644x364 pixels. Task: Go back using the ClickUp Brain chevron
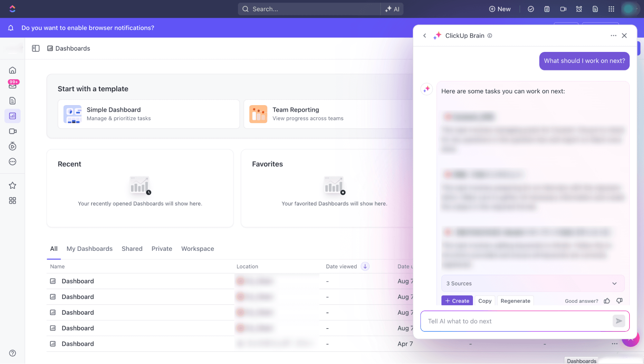(x=425, y=36)
